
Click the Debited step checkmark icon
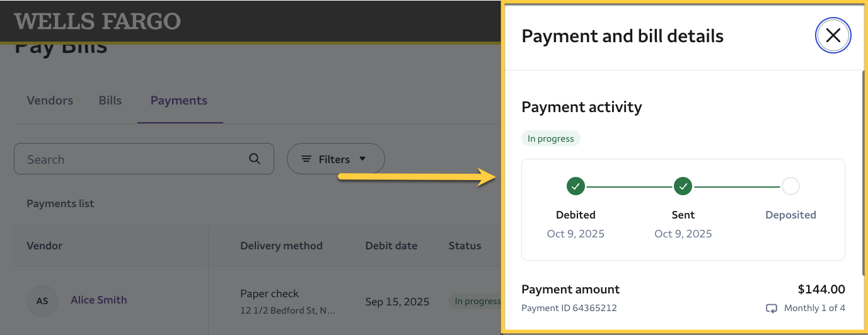pyautogui.click(x=576, y=186)
